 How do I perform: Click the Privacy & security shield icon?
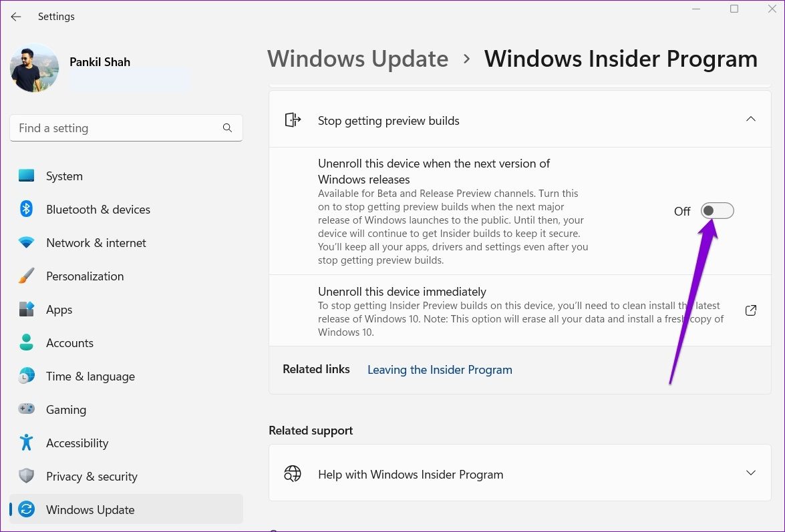click(x=27, y=477)
